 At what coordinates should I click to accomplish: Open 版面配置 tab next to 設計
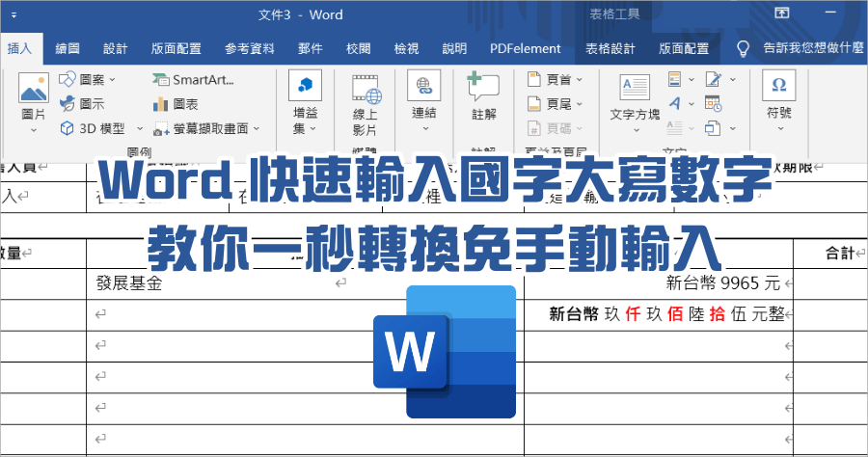click(x=176, y=48)
